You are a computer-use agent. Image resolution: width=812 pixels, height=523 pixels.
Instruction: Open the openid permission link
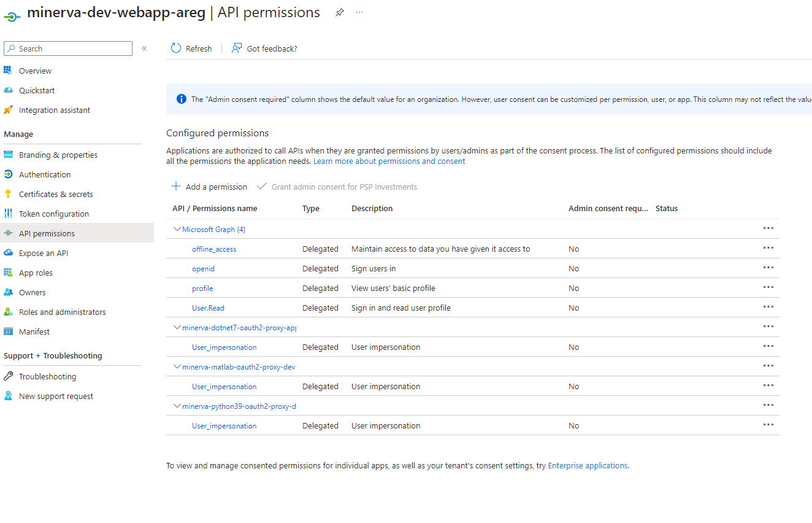pyautogui.click(x=203, y=268)
